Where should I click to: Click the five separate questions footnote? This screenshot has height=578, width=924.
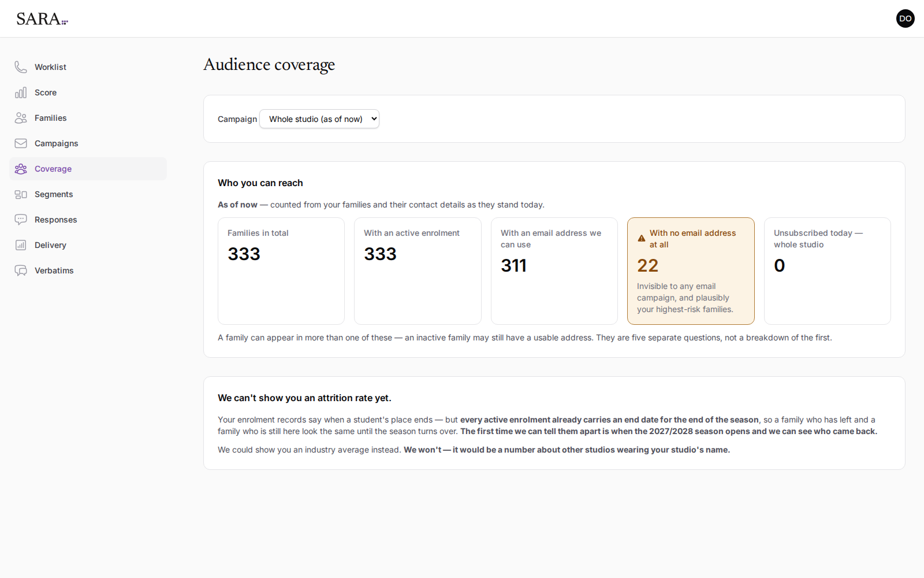click(x=525, y=338)
